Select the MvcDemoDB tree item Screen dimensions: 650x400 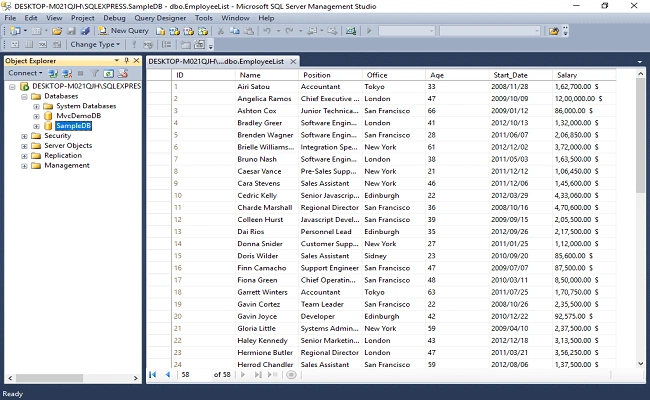pos(78,116)
